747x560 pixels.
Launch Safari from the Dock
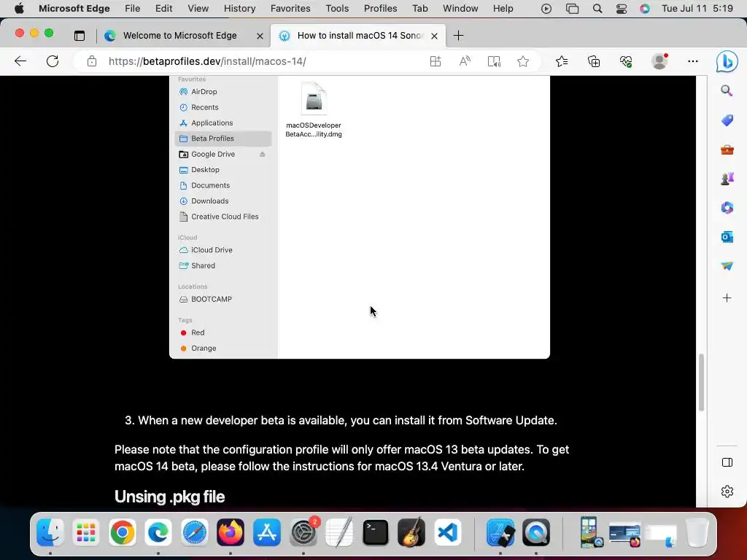pos(194,532)
